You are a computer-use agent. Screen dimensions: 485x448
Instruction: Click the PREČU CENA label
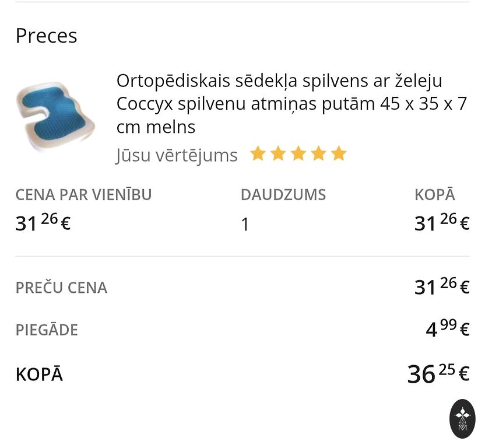(x=61, y=288)
